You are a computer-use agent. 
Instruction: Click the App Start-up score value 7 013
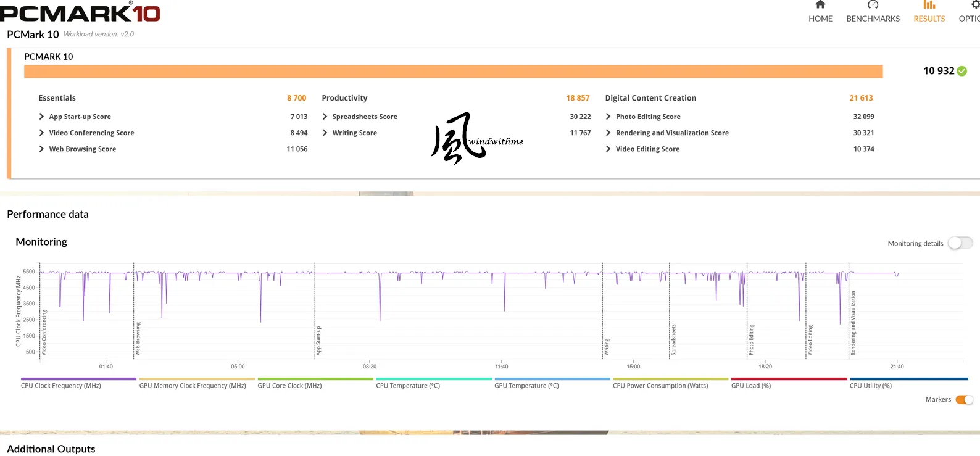(299, 117)
